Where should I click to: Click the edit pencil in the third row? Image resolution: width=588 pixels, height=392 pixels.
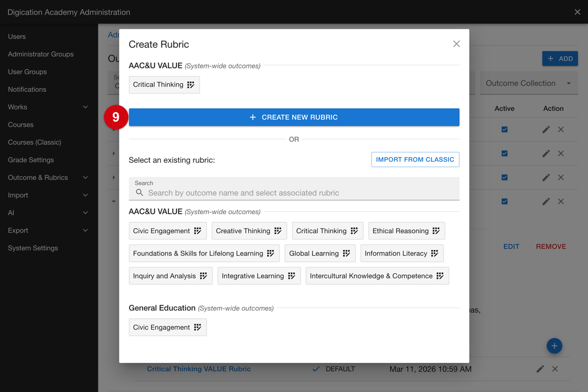tap(546, 177)
